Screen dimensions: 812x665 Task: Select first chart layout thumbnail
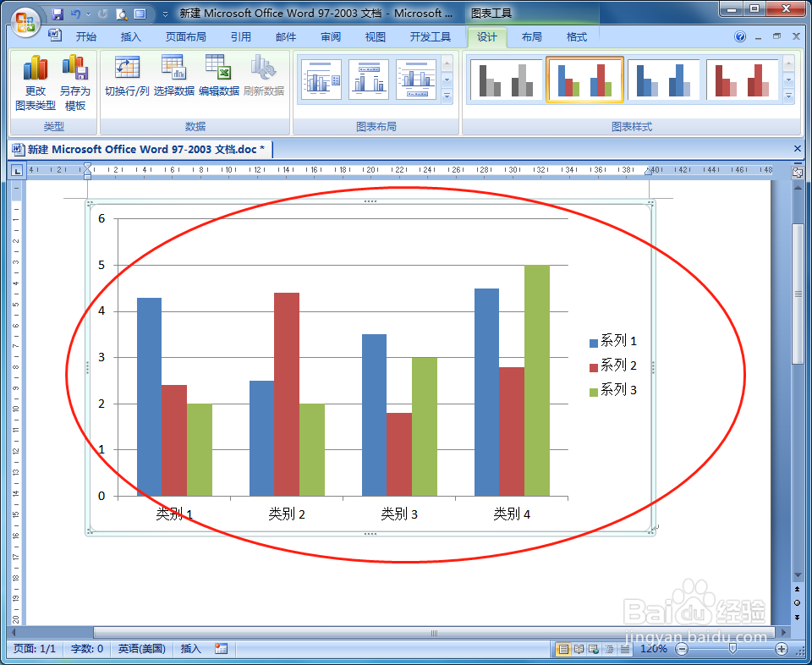[x=321, y=80]
